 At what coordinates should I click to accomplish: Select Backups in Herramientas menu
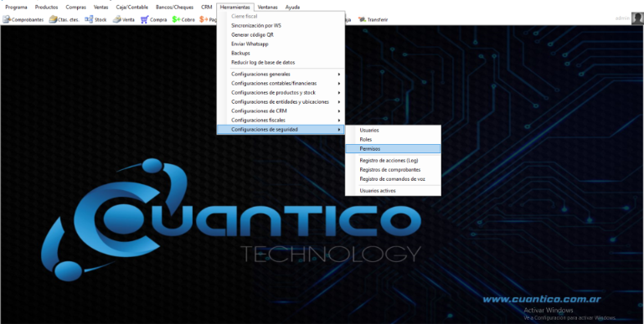coord(281,54)
